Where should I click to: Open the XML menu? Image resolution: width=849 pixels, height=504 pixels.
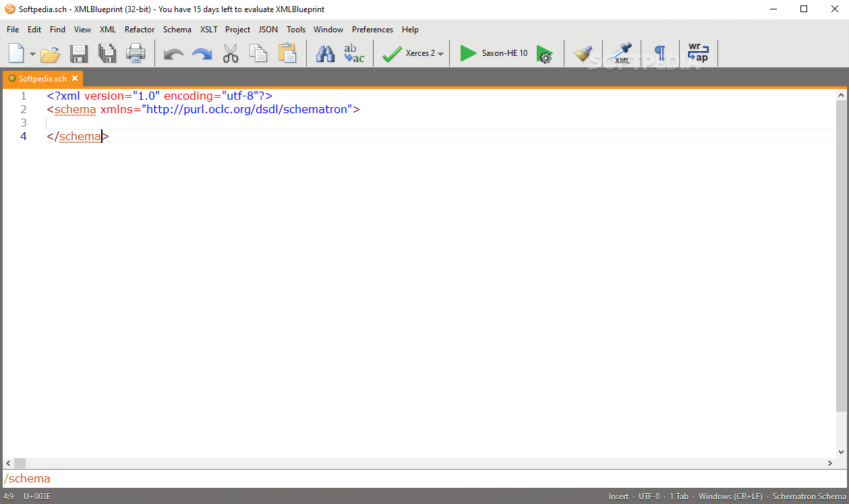click(108, 30)
